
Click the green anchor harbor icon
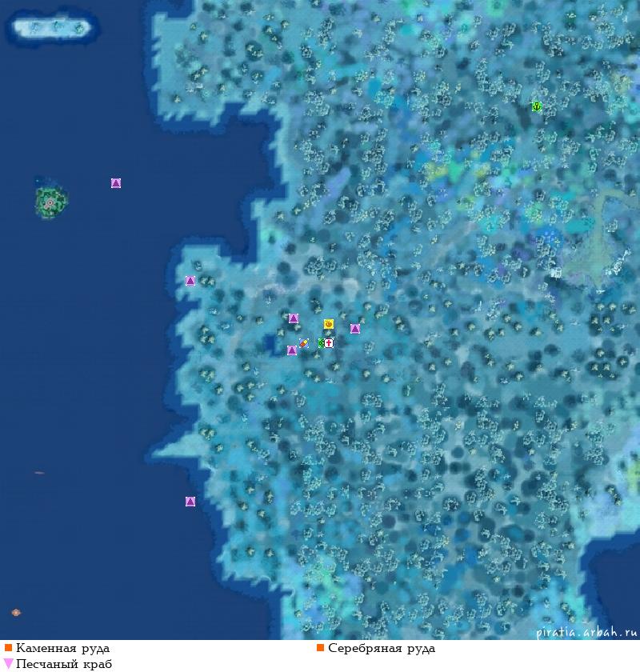click(536, 106)
